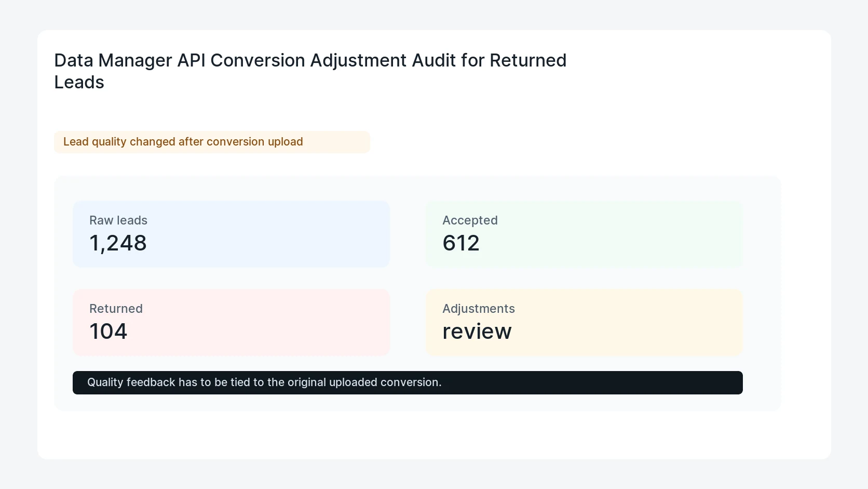Click the 'Adjustments' label

pyautogui.click(x=479, y=309)
